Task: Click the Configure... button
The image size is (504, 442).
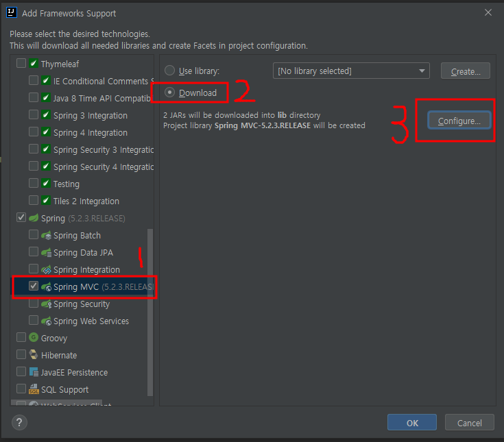Action: (x=459, y=121)
